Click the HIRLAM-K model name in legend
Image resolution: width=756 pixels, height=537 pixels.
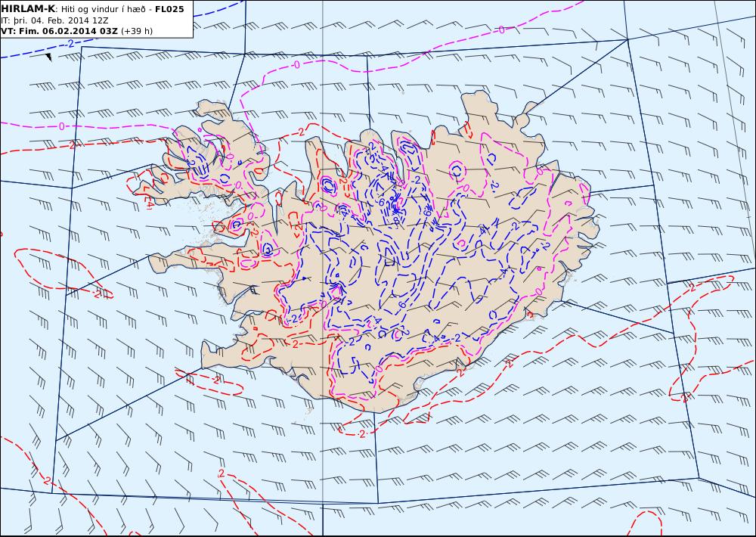(x=28, y=9)
